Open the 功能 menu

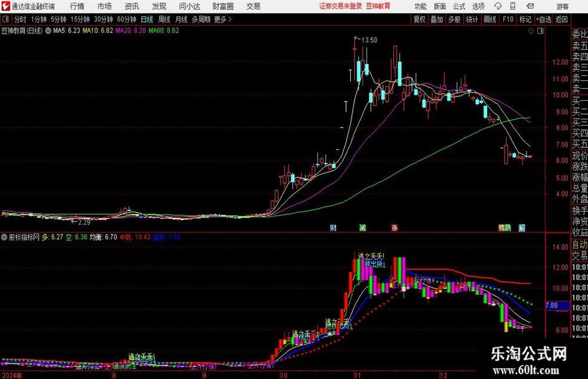click(421, 6)
